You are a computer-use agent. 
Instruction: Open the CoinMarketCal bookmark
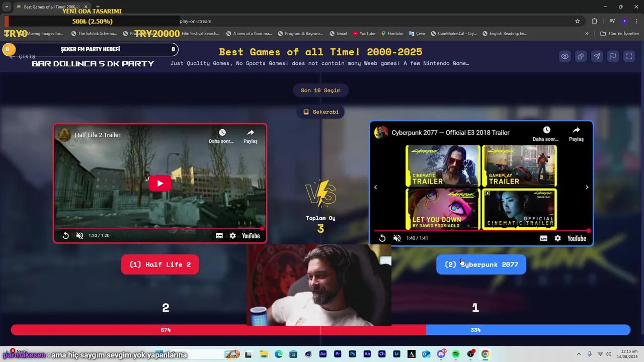click(x=453, y=34)
